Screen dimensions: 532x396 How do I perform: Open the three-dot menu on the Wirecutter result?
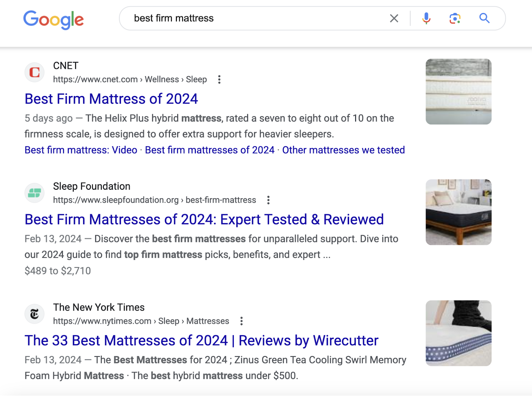tap(241, 321)
